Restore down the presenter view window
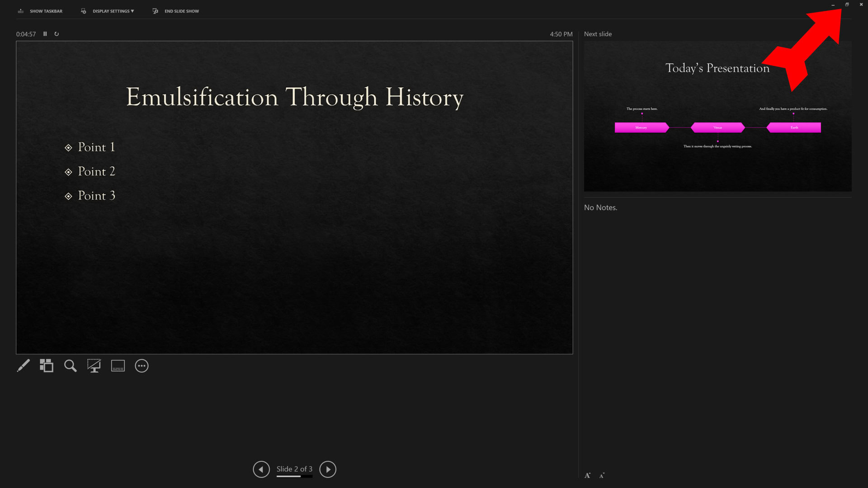 click(847, 5)
